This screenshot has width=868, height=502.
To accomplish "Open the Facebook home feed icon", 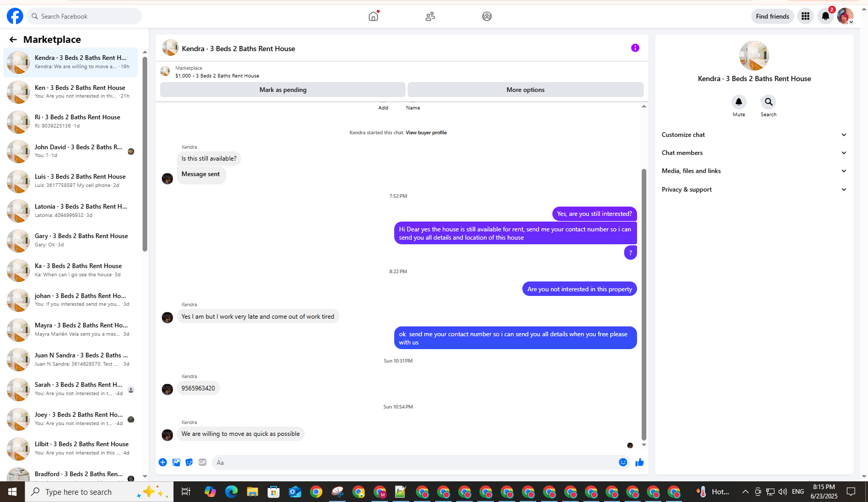I will pos(373,17).
